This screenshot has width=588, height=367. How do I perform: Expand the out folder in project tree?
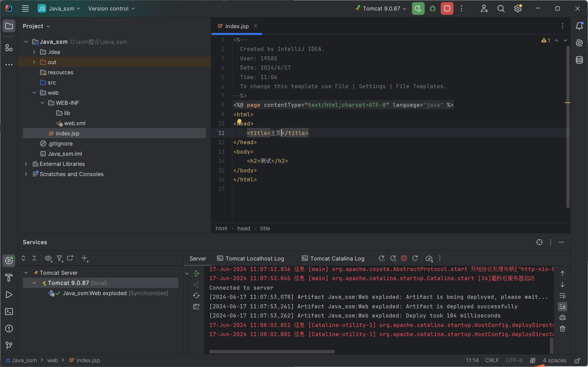[x=34, y=62]
